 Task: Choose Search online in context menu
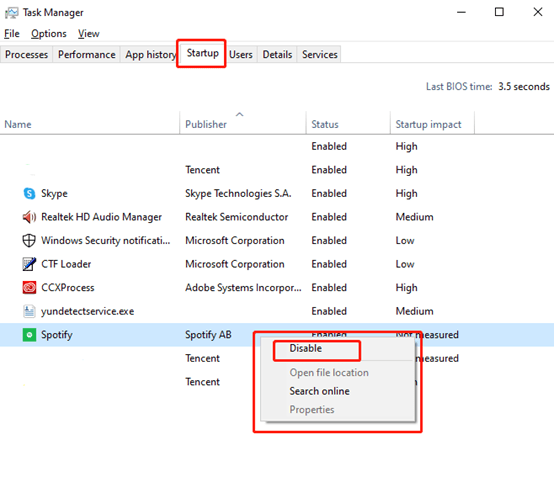coord(319,391)
